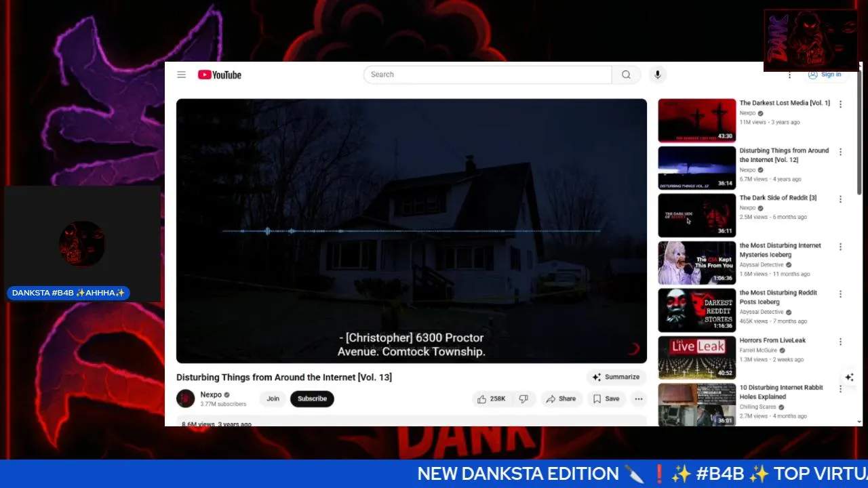This screenshot has width=868, height=488.
Task: Go to the YouTube home logo
Action: click(220, 75)
